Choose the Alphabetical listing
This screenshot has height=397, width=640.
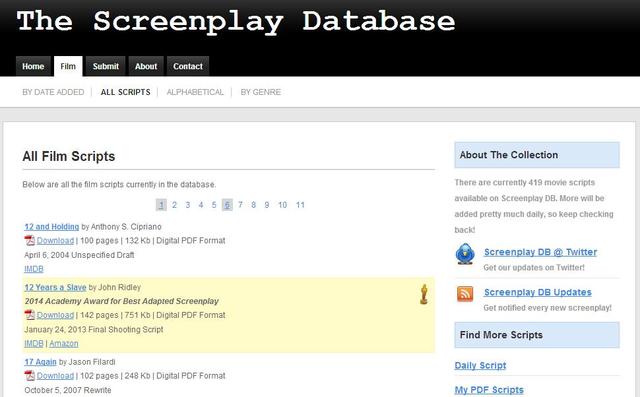point(195,92)
